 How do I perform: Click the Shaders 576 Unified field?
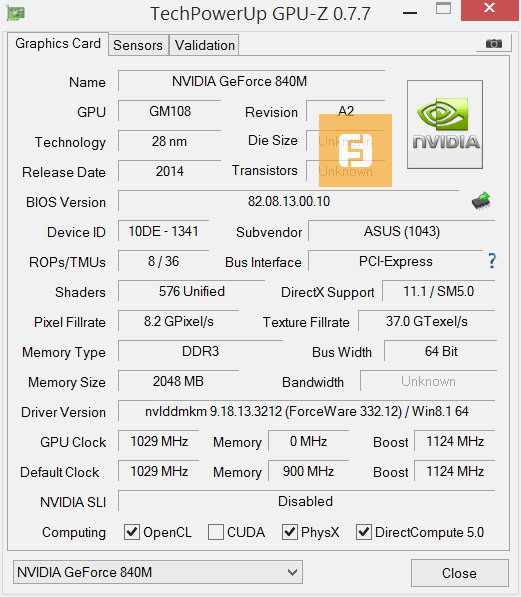[192, 291]
